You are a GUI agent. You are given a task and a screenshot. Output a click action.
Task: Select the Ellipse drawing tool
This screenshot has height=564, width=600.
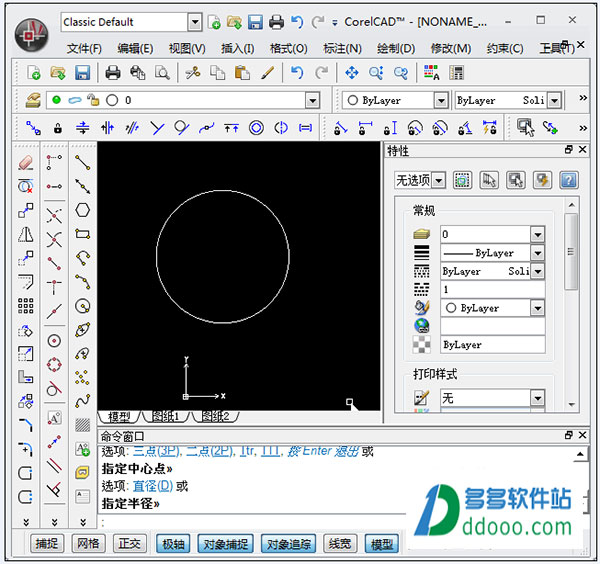pos(82,330)
